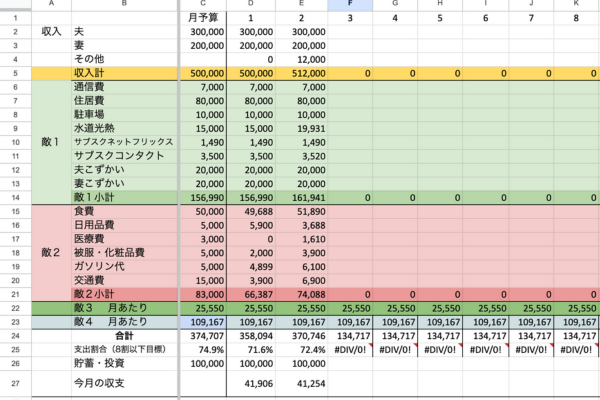Click the 66,387 subtotal cell
Viewport: 600px width, 400px height.
(251, 294)
